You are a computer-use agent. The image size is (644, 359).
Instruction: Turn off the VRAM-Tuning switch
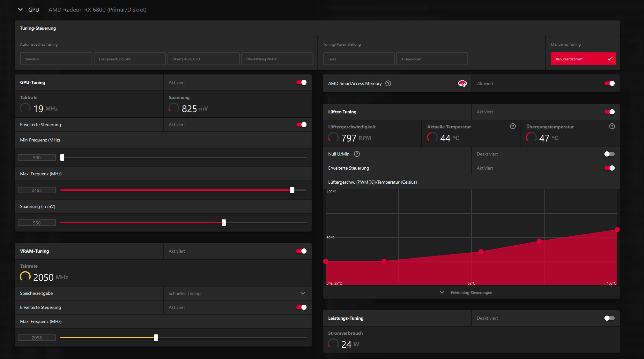coord(301,251)
